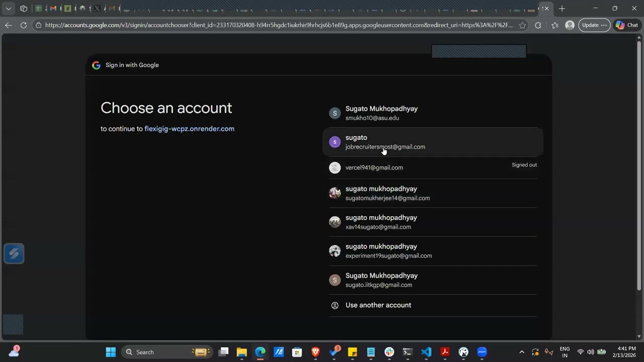Add this page to favorites star
Image resolution: width=644 pixels, height=362 pixels.
click(522, 25)
